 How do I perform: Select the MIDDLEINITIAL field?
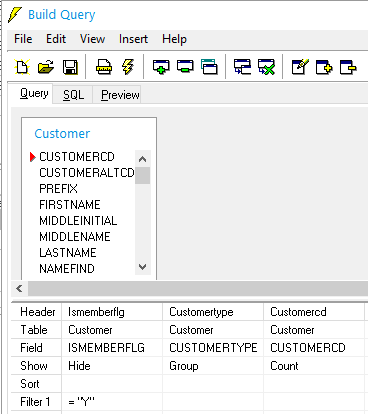click(78, 221)
